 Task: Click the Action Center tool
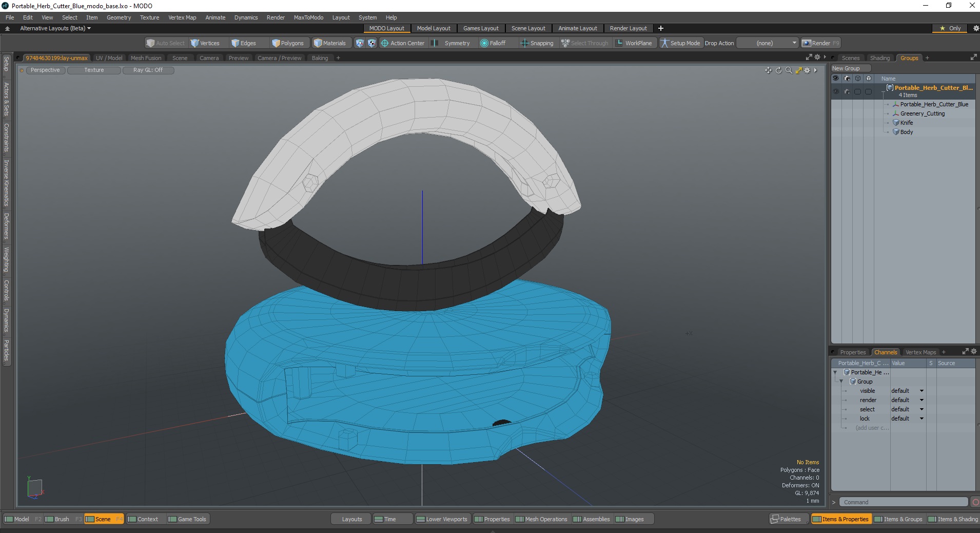(403, 43)
